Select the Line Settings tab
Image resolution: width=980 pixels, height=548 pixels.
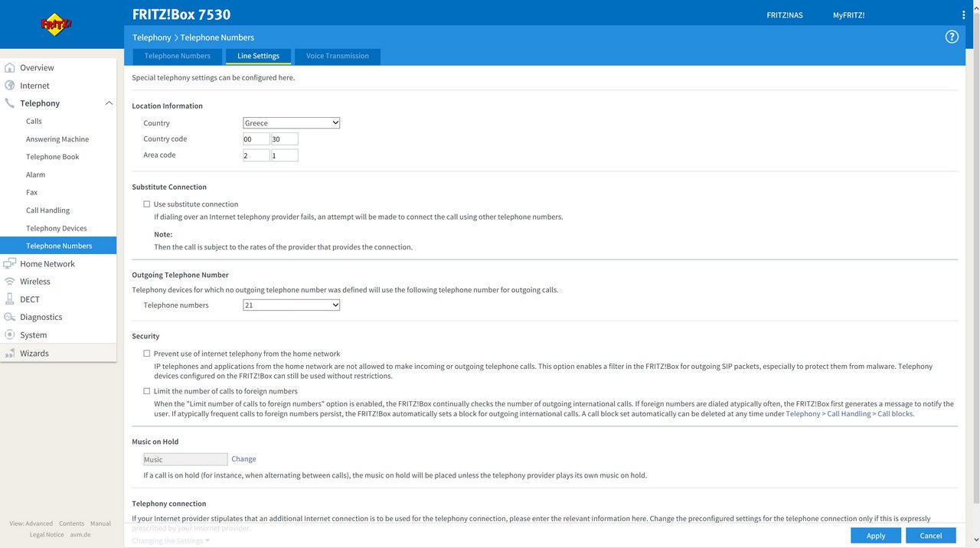coord(259,56)
